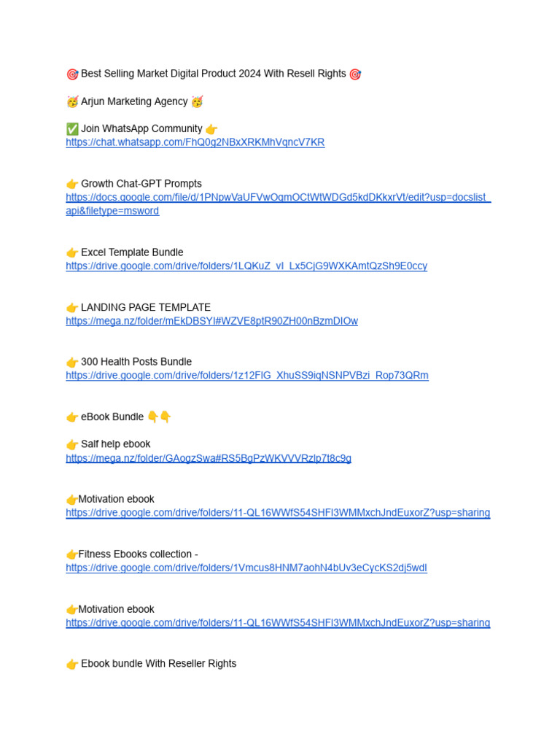Click the pointing hand before Excel Template Bundle
The width and height of the screenshot is (560, 747).
click(72, 252)
